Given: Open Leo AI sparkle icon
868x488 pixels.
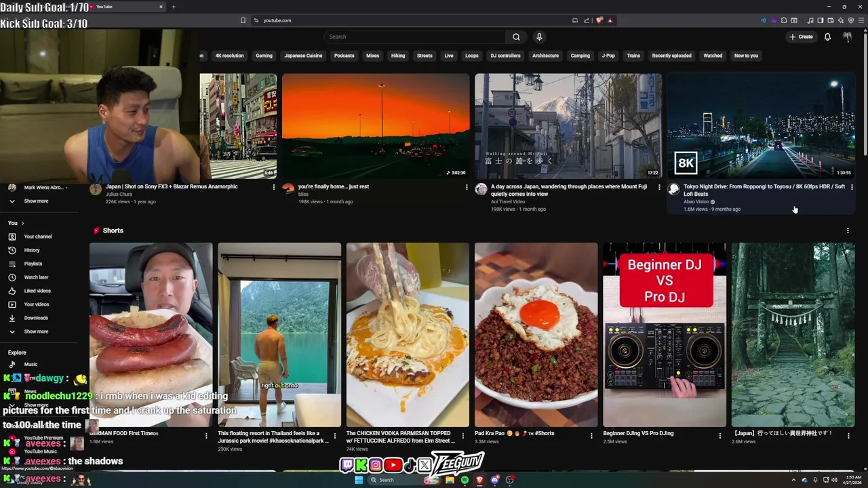Looking at the screenshot, I should pos(840,20).
